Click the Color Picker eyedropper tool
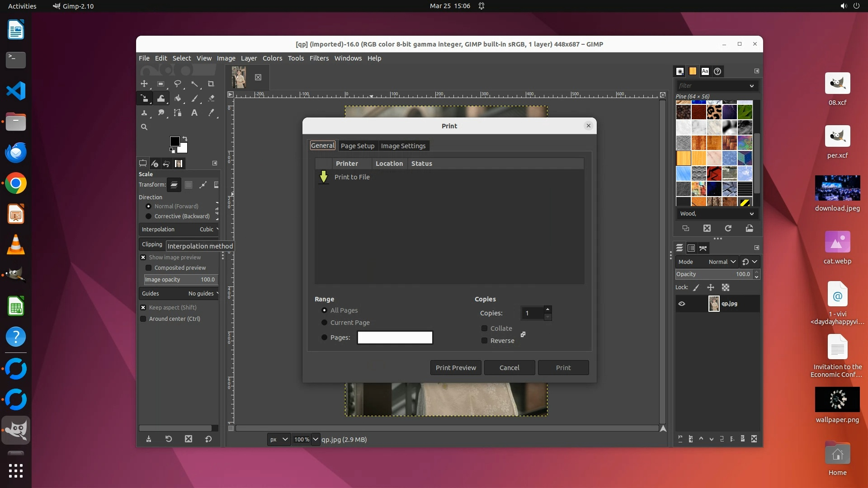The height and width of the screenshot is (488, 868). click(x=211, y=113)
